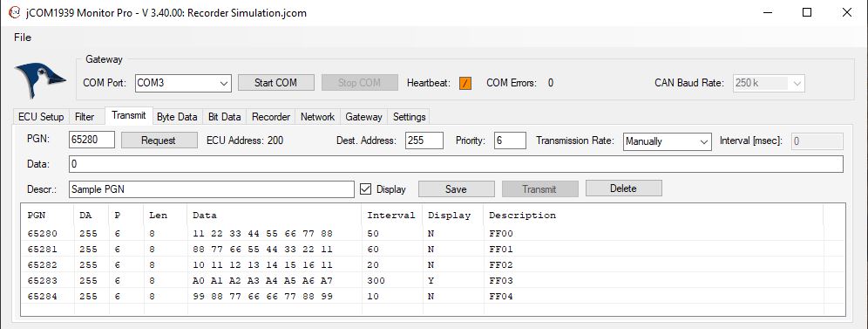Toggle the Display checkbox

[x=365, y=188]
